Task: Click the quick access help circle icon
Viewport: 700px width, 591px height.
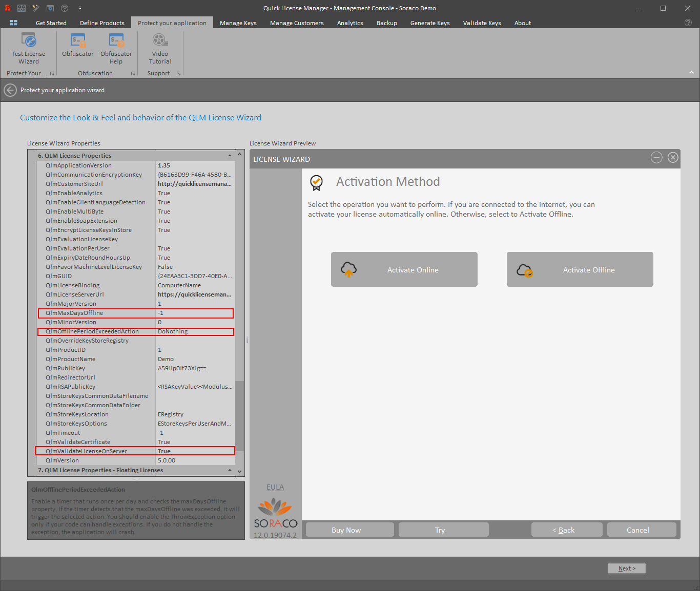Action: (65, 8)
